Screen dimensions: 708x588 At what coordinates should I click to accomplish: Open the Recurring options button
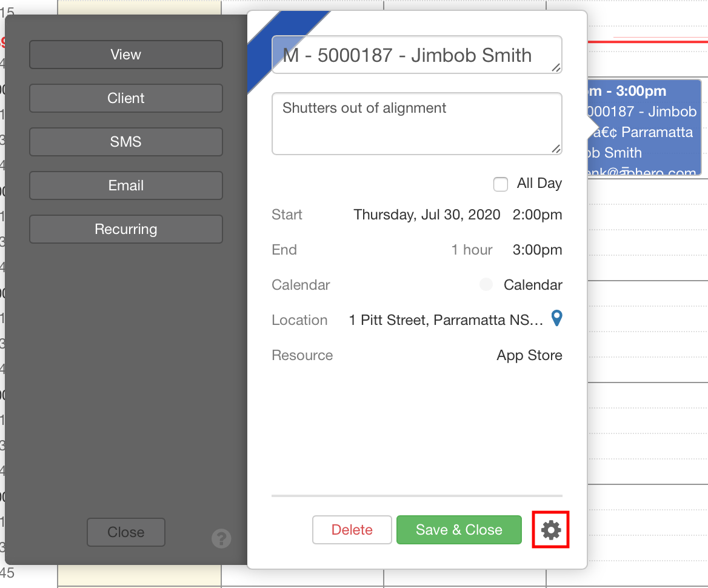click(126, 229)
